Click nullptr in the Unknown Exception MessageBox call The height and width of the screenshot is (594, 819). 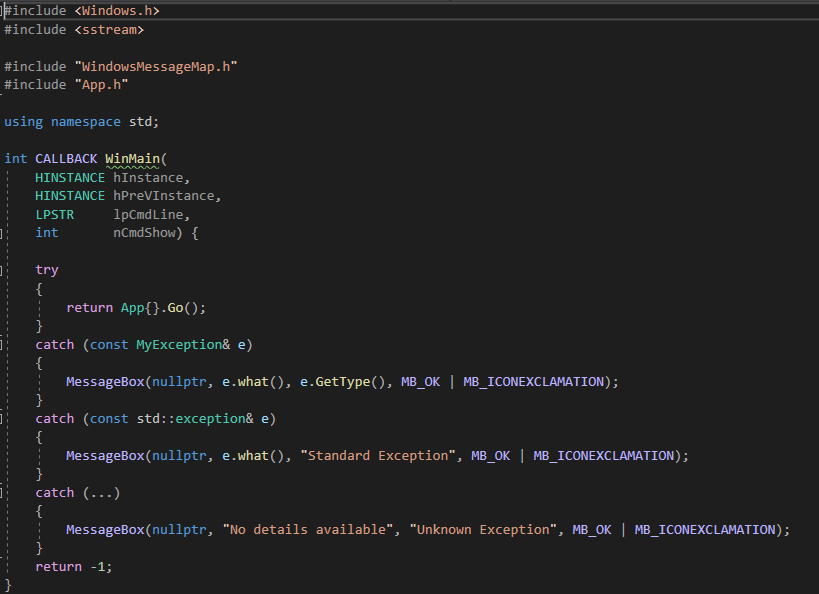click(x=179, y=530)
